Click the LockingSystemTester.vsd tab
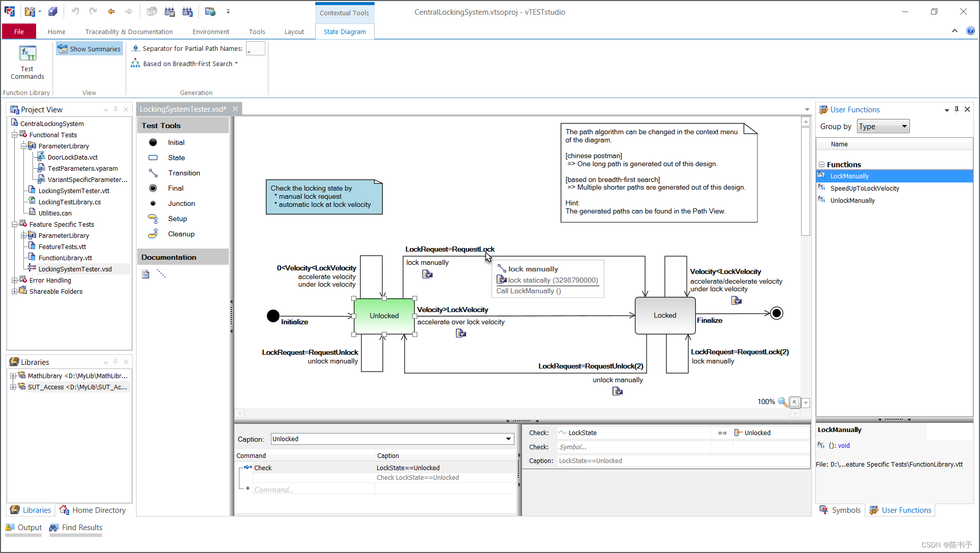This screenshot has width=980, height=553. click(x=182, y=109)
